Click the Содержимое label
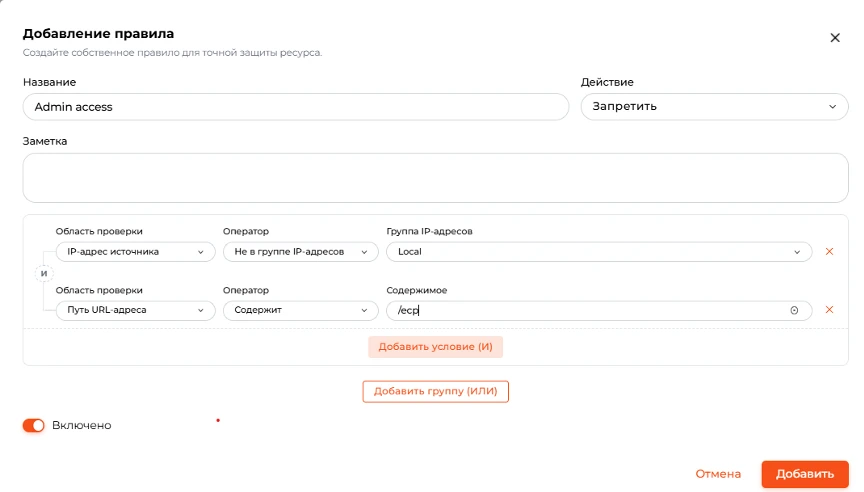Viewport: 864px width, 492px height. tap(417, 290)
